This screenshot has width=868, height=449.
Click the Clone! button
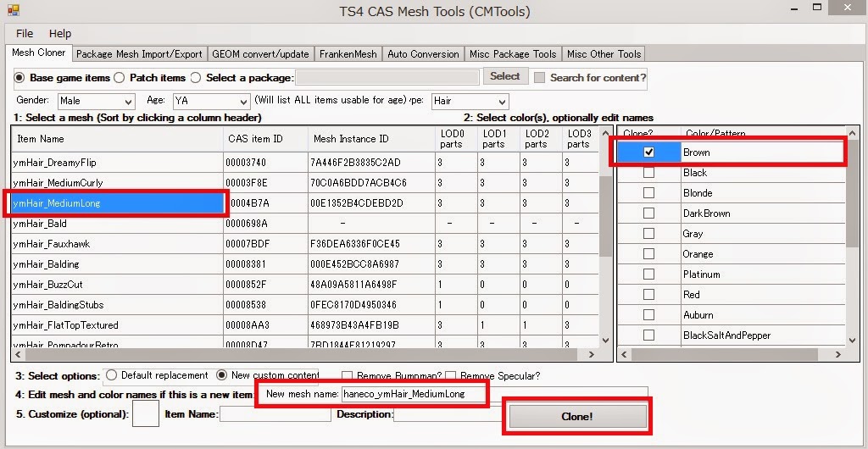coord(577,416)
